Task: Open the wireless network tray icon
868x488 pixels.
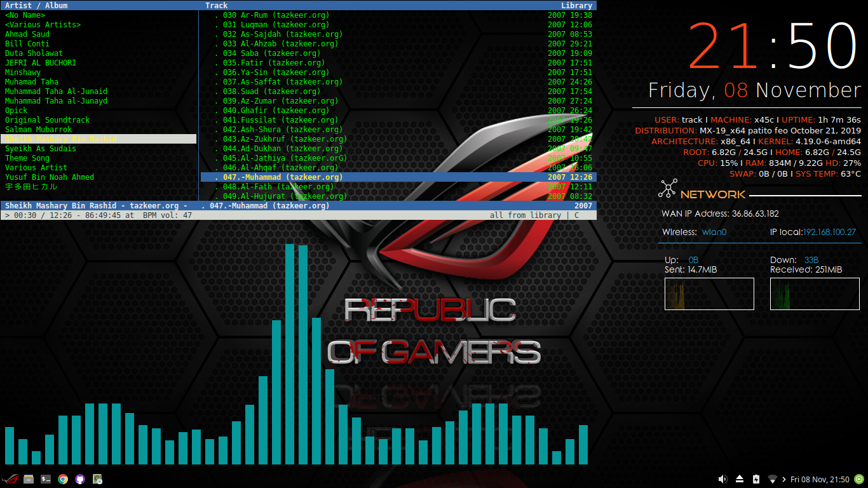Action: coord(773,479)
